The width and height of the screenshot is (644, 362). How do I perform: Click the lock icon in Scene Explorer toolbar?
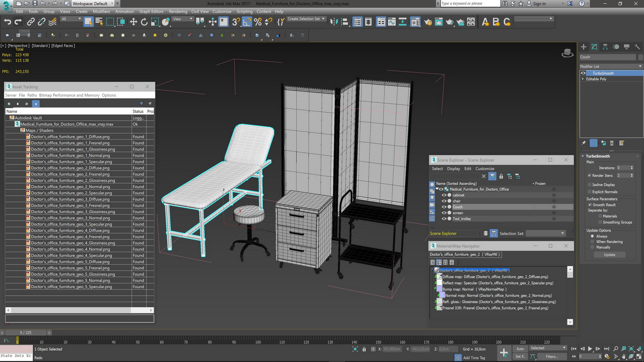point(501,176)
